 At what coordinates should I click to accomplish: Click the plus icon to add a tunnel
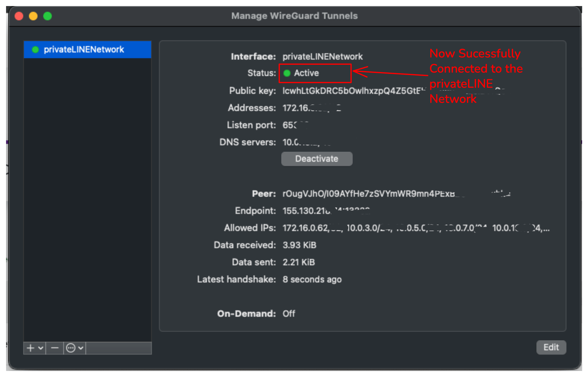click(x=31, y=348)
